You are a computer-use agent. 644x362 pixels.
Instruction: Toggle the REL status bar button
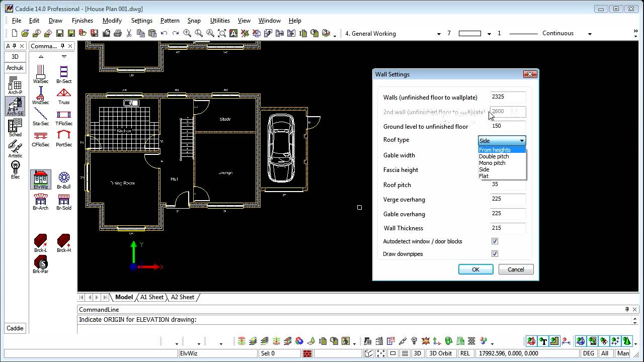point(465,353)
